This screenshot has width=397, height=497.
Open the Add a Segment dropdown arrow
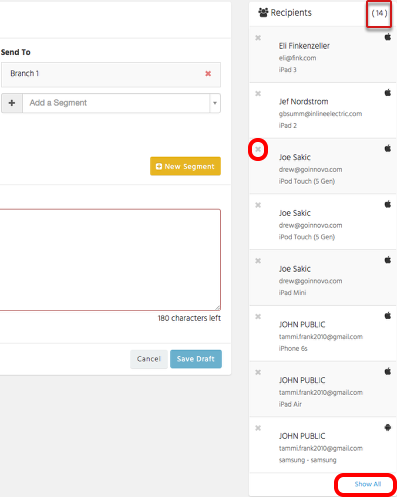click(215, 103)
